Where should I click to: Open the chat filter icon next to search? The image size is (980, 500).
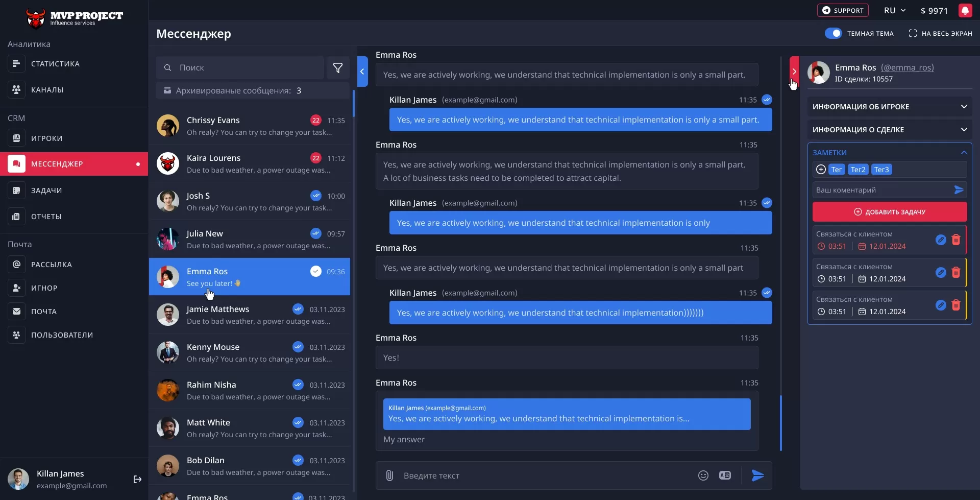pos(338,67)
